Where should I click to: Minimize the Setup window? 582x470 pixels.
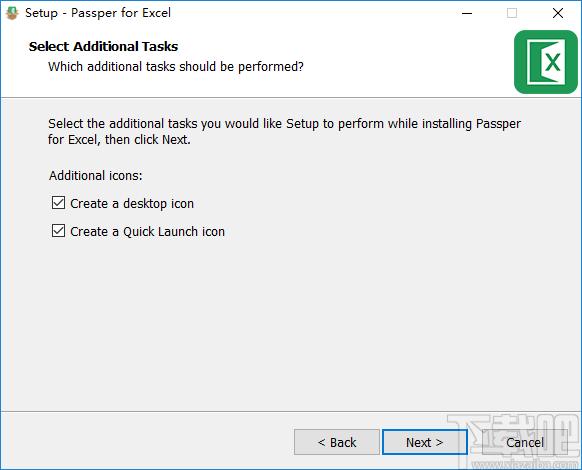click(x=467, y=13)
